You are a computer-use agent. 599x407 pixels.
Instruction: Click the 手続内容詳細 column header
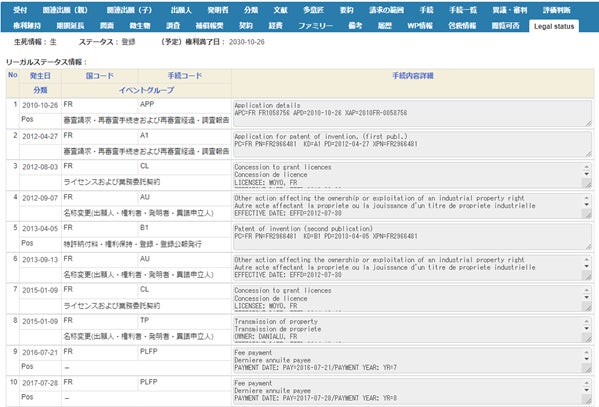413,76
